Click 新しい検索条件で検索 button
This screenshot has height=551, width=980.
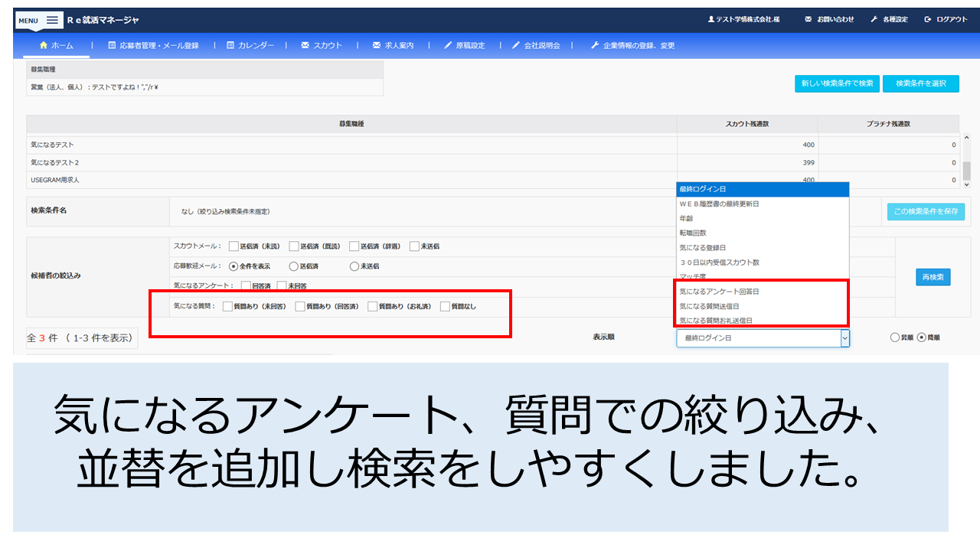(x=838, y=83)
